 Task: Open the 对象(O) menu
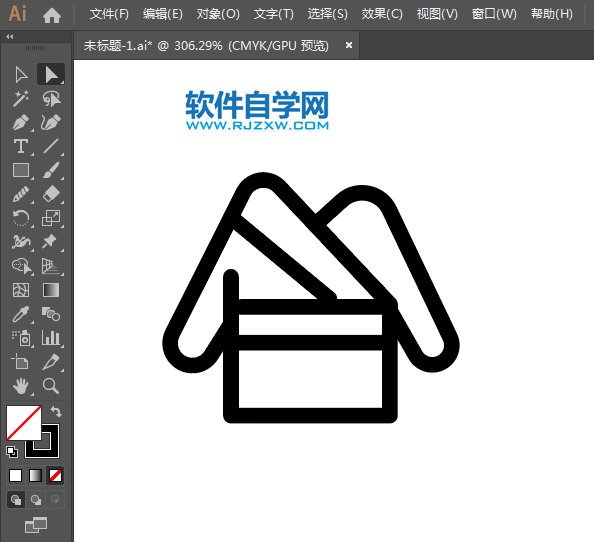[x=218, y=14]
